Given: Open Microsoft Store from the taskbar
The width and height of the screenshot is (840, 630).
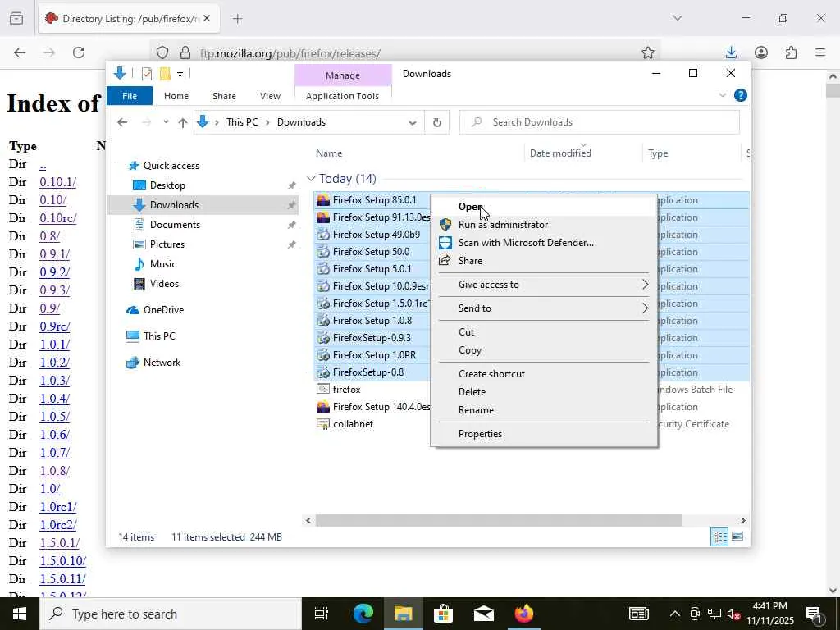Looking at the screenshot, I should pos(444,614).
